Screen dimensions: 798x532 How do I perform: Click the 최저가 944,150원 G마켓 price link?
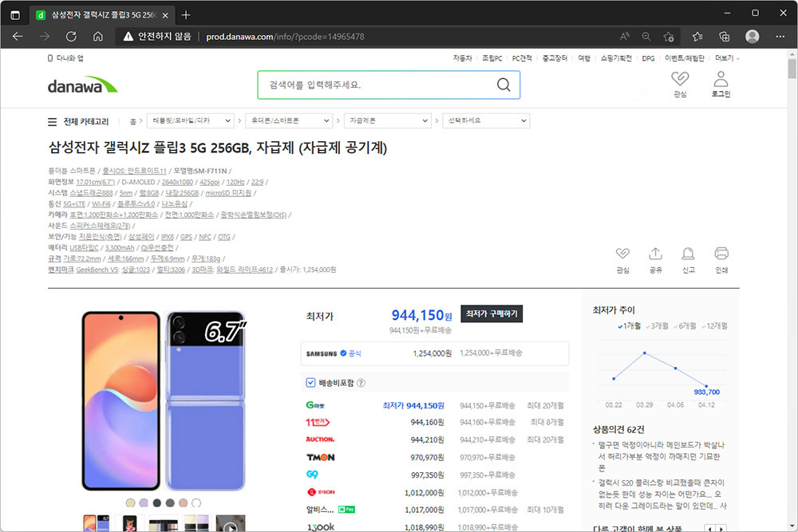point(413,405)
